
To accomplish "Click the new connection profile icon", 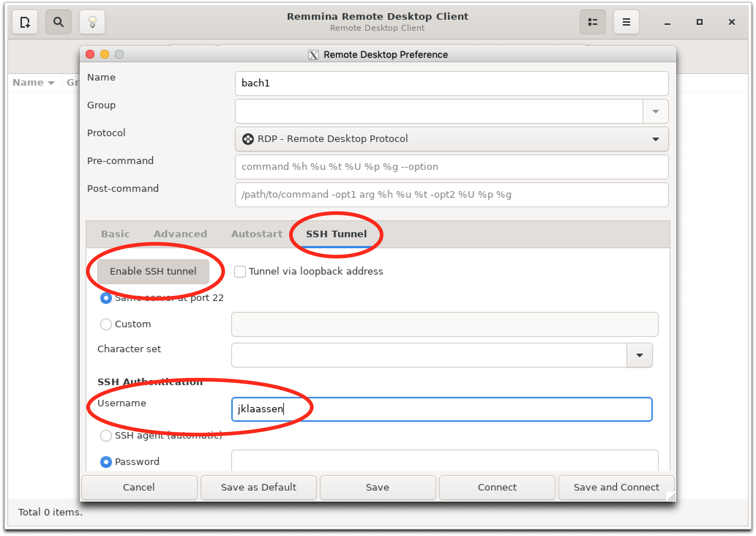I will point(25,22).
